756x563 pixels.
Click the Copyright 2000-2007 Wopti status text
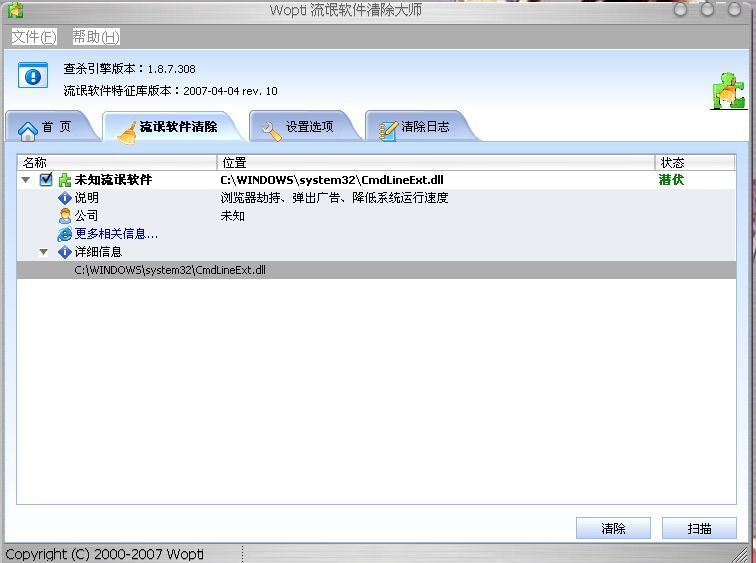(105, 554)
